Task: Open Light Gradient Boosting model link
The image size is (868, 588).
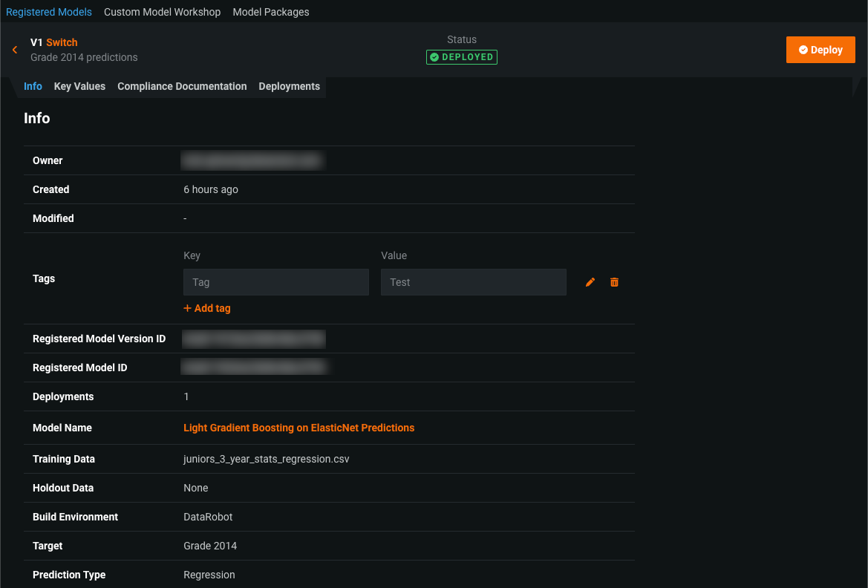Action: coord(298,428)
